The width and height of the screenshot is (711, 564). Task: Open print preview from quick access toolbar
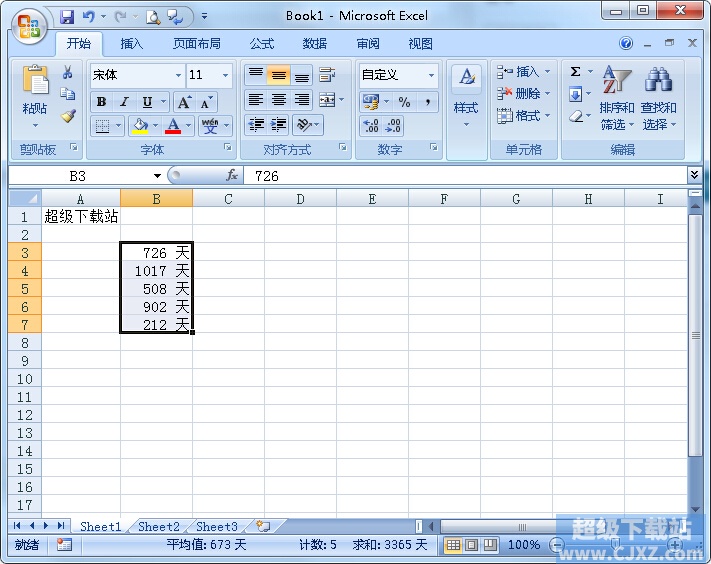click(x=153, y=17)
